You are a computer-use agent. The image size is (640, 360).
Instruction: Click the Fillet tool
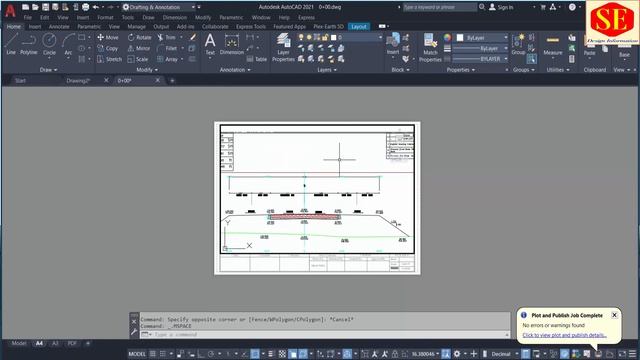click(167, 48)
